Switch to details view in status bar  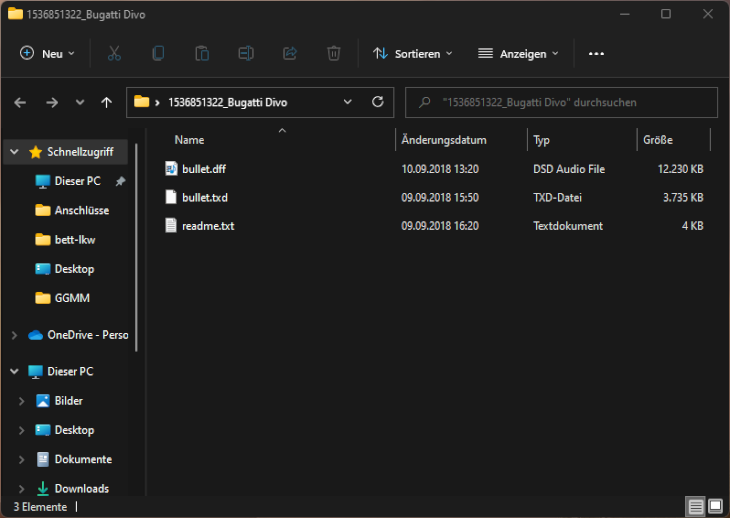[x=696, y=506]
